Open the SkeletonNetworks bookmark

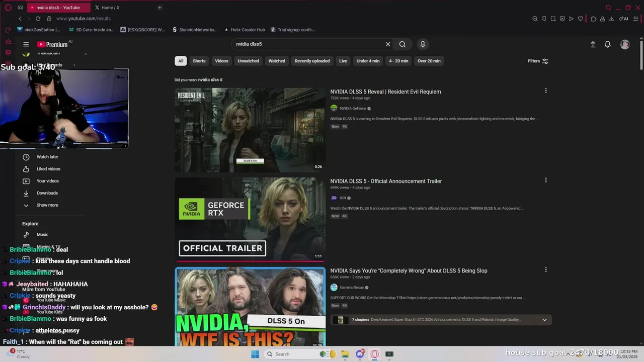[x=195, y=30]
